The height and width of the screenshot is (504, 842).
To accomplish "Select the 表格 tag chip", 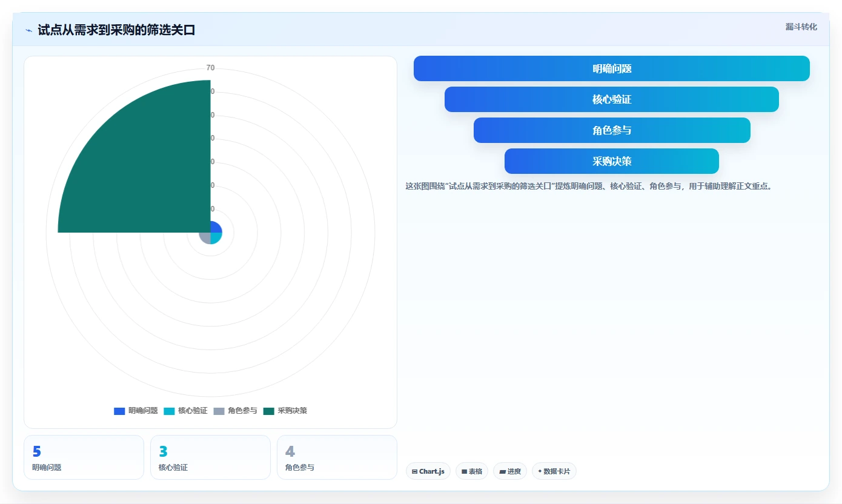I will tap(472, 471).
